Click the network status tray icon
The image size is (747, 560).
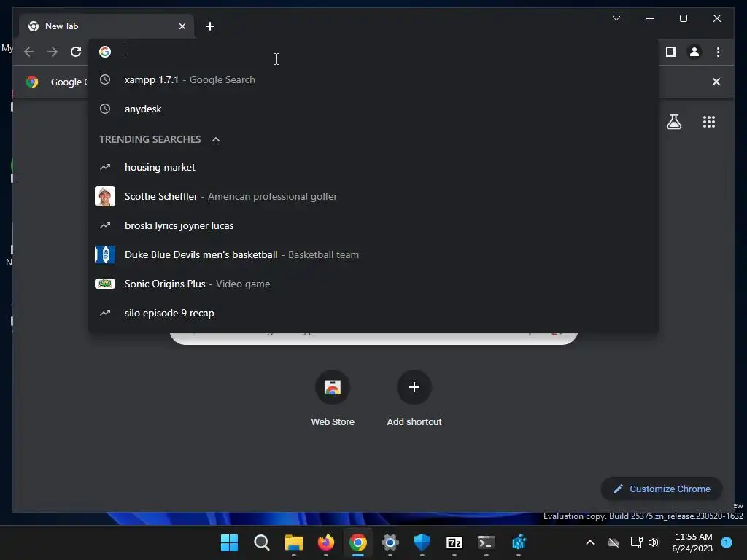pos(636,542)
